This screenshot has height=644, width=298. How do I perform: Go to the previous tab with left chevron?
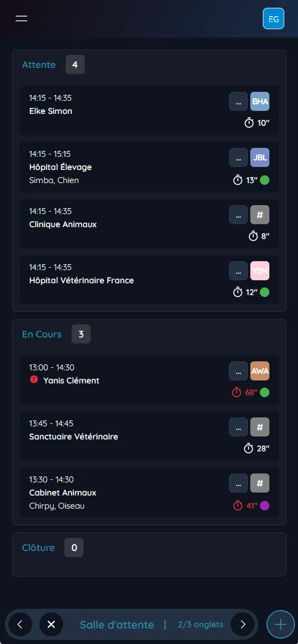click(x=19, y=624)
